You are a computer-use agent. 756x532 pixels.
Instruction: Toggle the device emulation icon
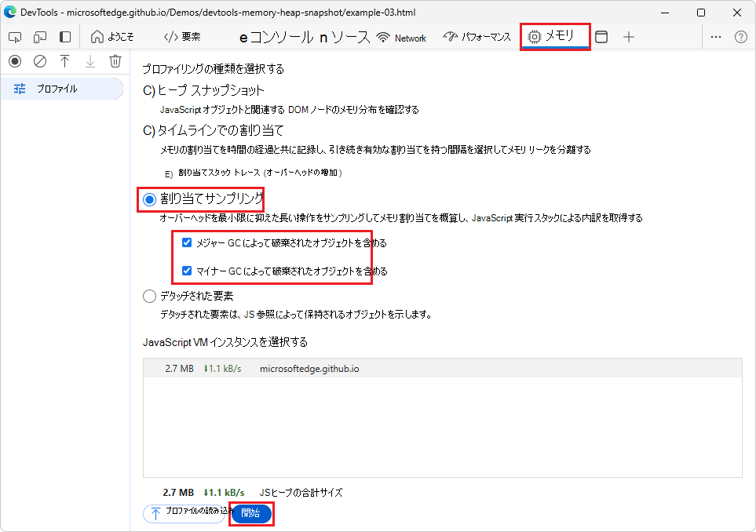click(x=40, y=36)
